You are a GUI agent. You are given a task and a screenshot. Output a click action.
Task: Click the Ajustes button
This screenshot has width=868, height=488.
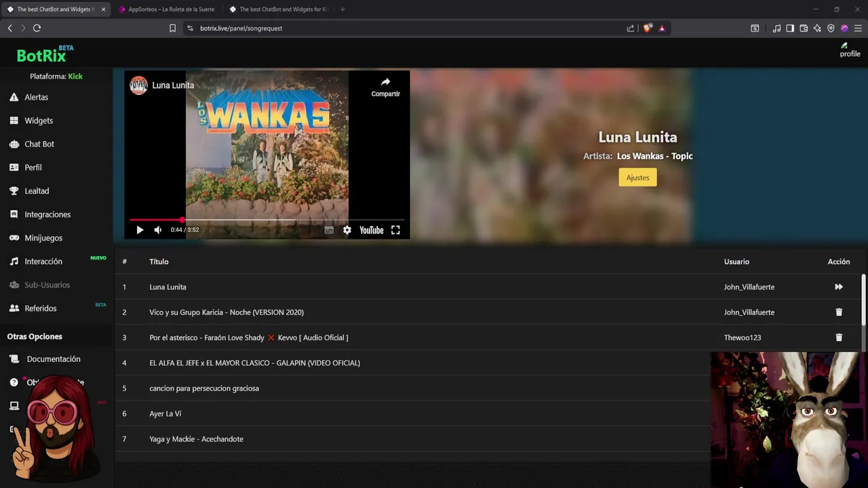pyautogui.click(x=637, y=178)
